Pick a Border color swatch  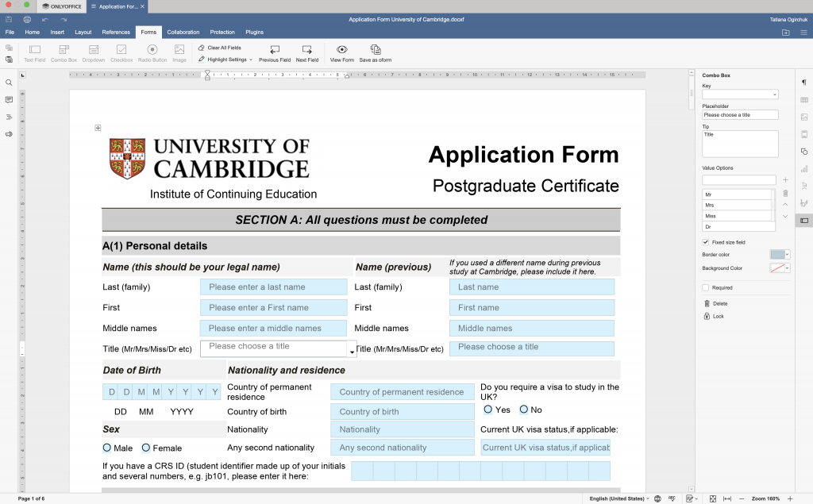click(x=780, y=255)
